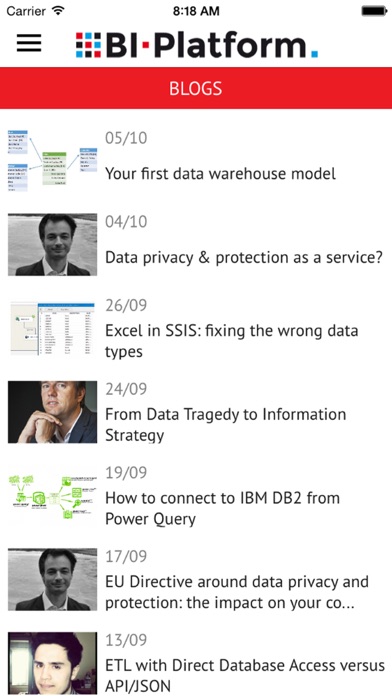
Task: Tap the Excel SSIS screenshot thumbnail
Action: pyautogui.click(x=52, y=328)
